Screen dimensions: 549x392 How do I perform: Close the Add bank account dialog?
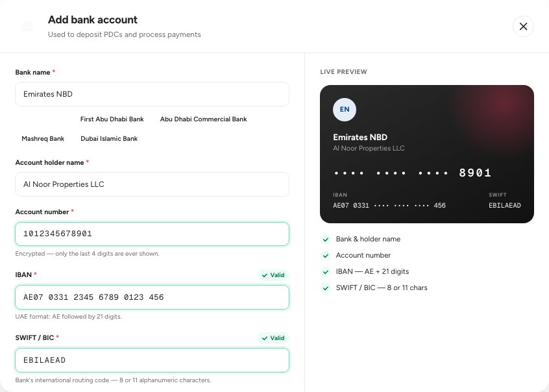pyautogui.click(x=523, y=26)
